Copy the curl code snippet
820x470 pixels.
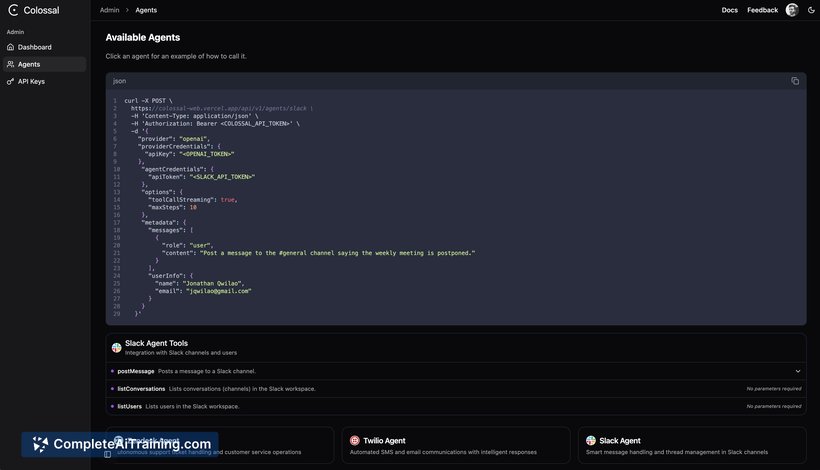(795, 81)
